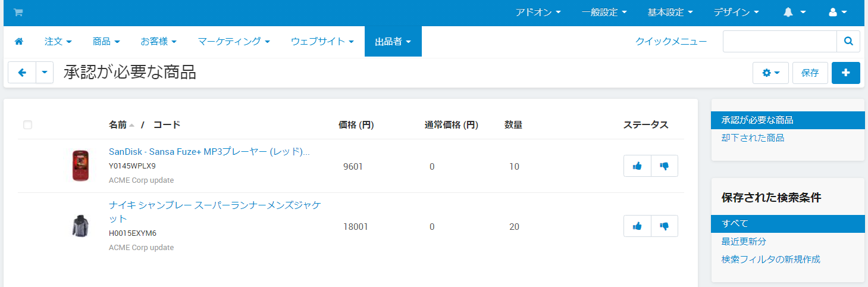868x287 pixels.
Task: Click the 保存 button
Action: pyautogui.click(x=810, y=73)
